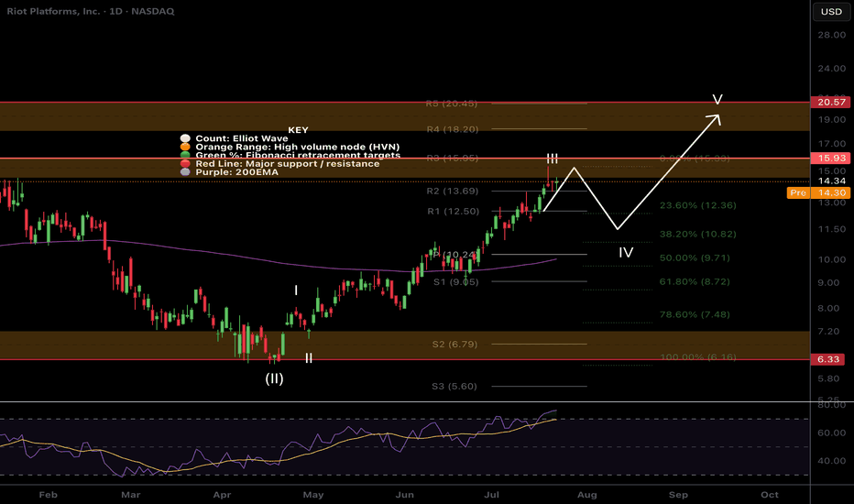Image resolution: width=854 pixels, height=504 pixels.
Task: Click the R2 (13.69) pivot label
Action: coord(453,191)
